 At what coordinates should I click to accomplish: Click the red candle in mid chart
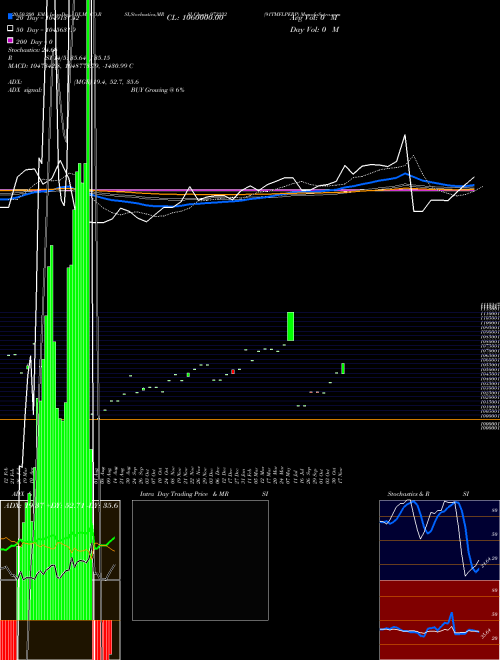[x=233, y=372]
